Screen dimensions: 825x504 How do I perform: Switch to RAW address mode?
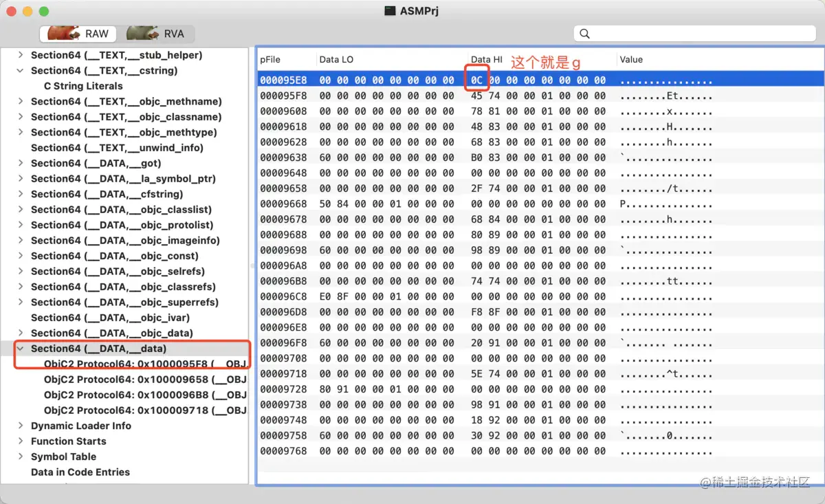pos(78,33)
